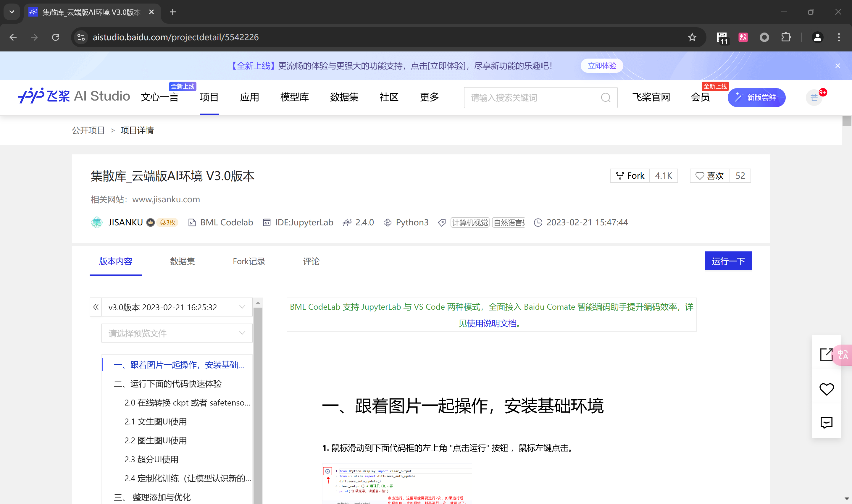Click the floating comment icon
This screenshot has width=852, height=504.
(x=826, y=422)
